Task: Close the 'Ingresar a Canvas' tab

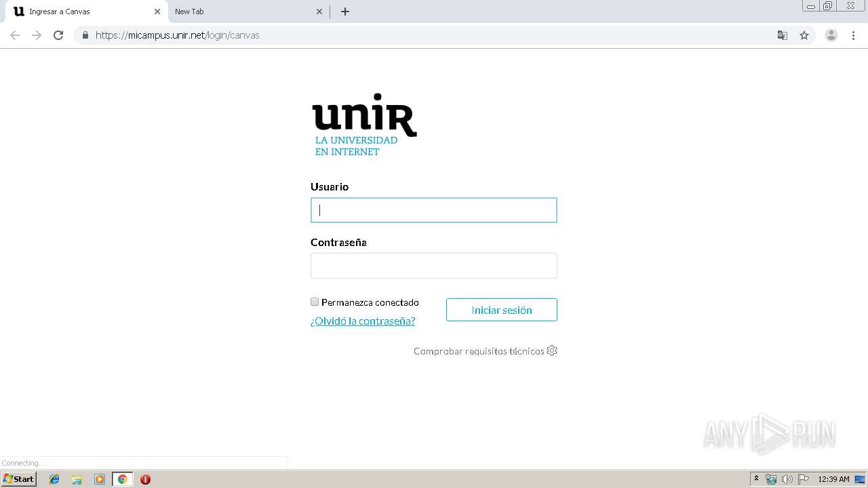Action: point(157,12)
